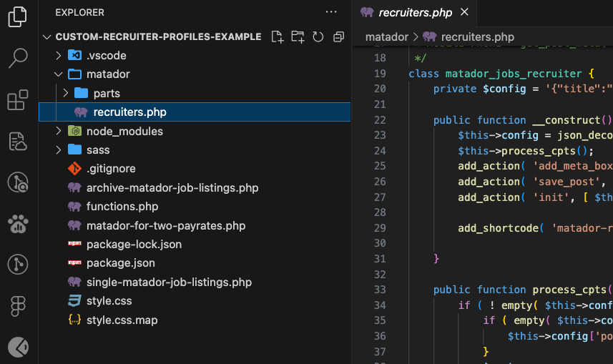Open the Explorer view in activity bar

[x=18, y=17]
